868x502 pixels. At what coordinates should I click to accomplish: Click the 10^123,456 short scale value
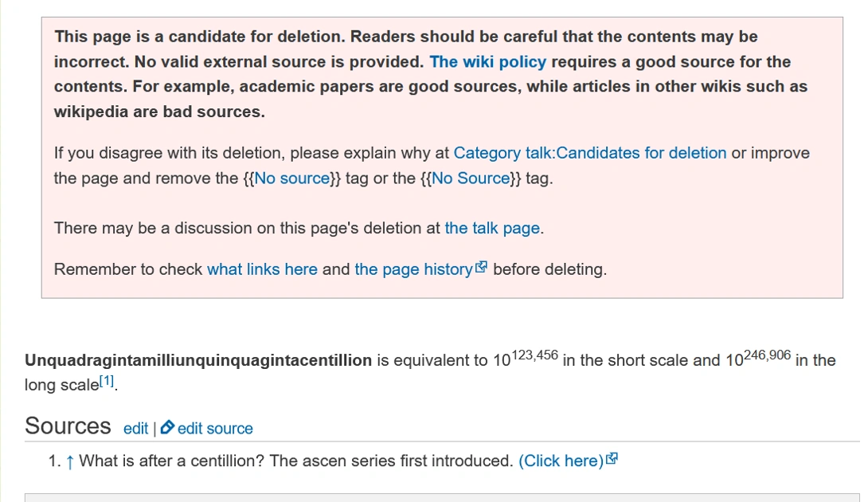coord(525,359)
